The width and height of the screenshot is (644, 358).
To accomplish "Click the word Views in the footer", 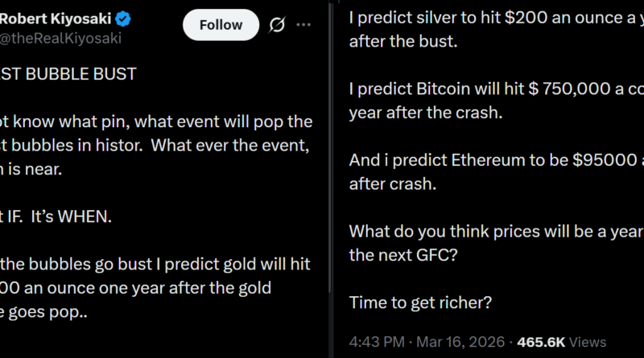I will pos(592,341).
